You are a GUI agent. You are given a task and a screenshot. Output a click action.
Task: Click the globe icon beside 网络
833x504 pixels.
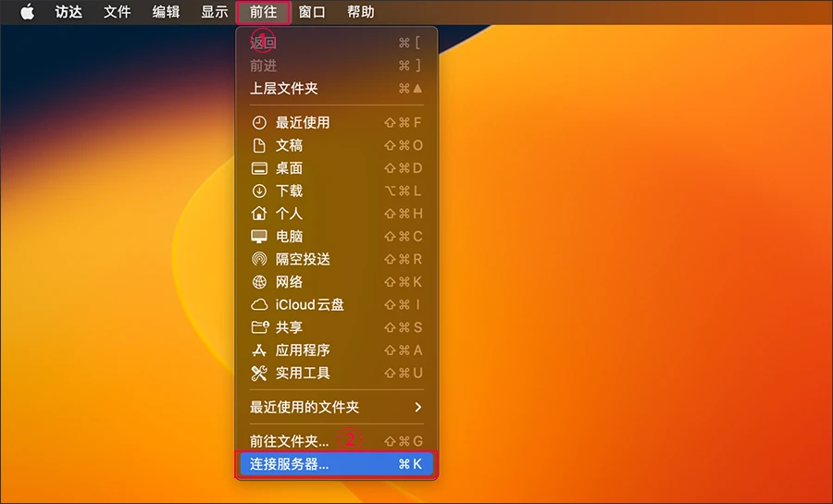pyautogui.click(x=259, y=282)
